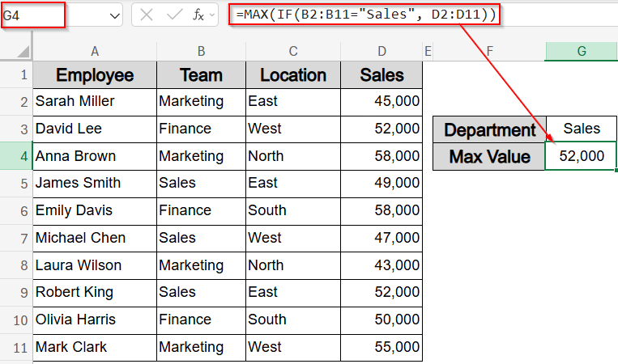This screenshot has width=618, height=364.
Task: Select the cell Laura Wilson
Action: 95,265
